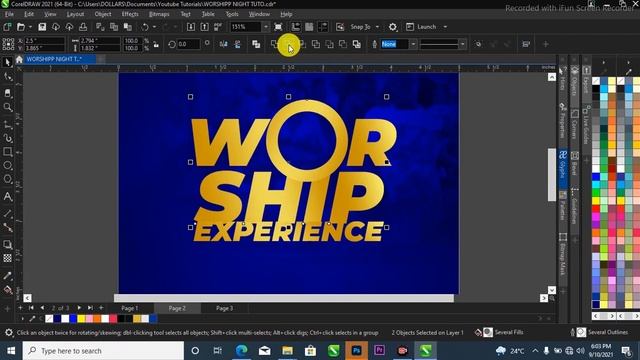The height and width of the screenshot is (360, 640).
Task: Click the X position field
Action: 44,41
